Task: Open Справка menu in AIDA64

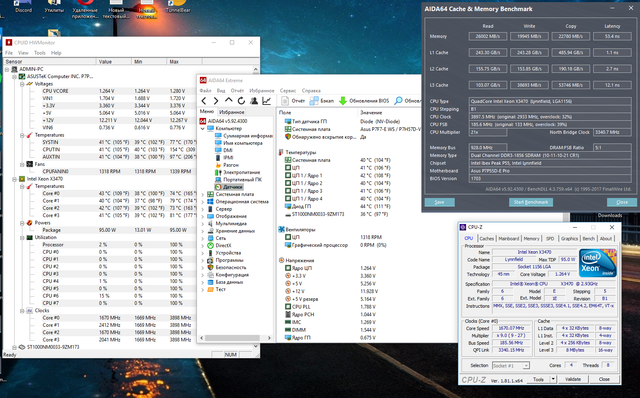Action: coord(311,91)
